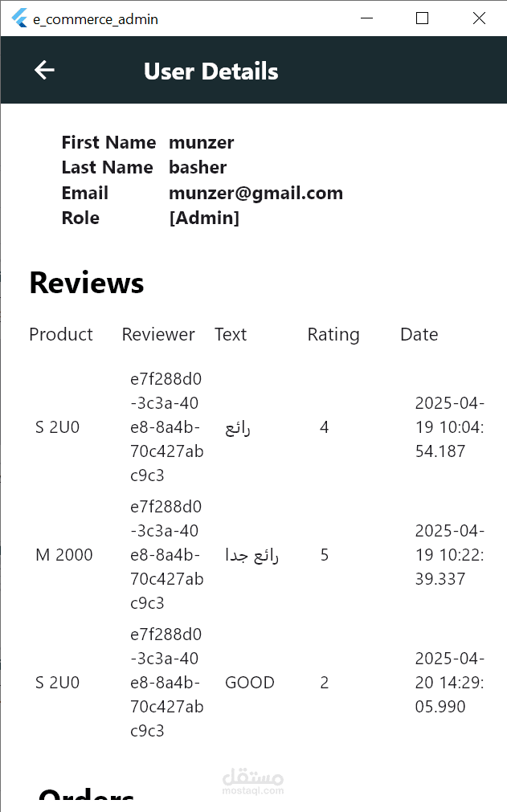Click the [Admin] role value
This screenshot has height=812, width=507.
coord(204,218)
